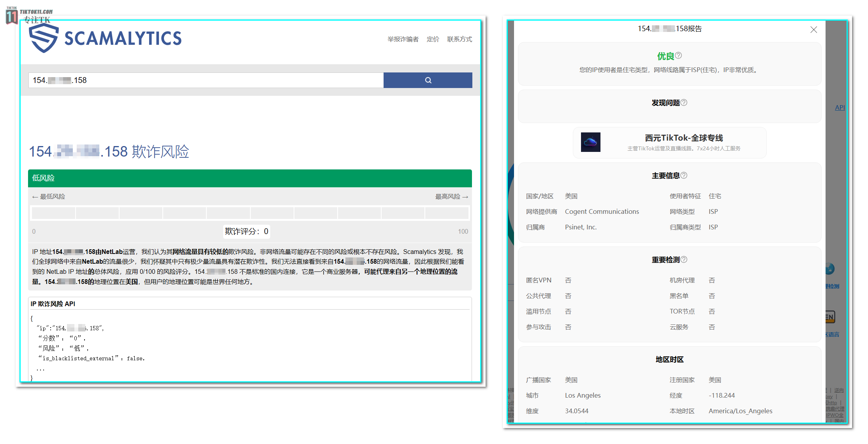The width and height of the screenshot is (868, 444).
Task: Click the 黑名单 row label
Action: (x=679, y=296)
